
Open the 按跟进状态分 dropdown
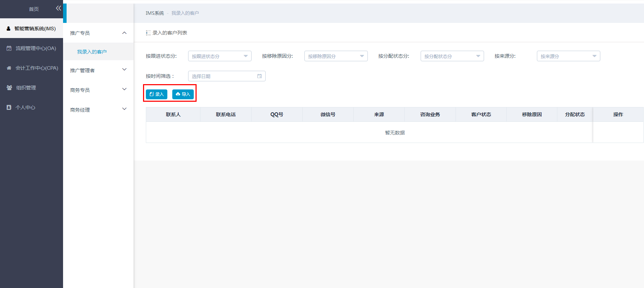click(x=220, y=56)
